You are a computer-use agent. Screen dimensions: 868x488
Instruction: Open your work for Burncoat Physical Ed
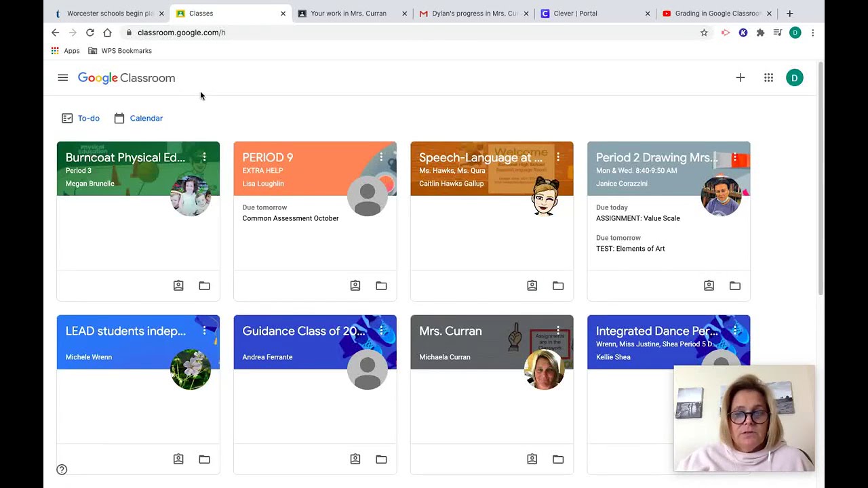(x=178, y=286)
